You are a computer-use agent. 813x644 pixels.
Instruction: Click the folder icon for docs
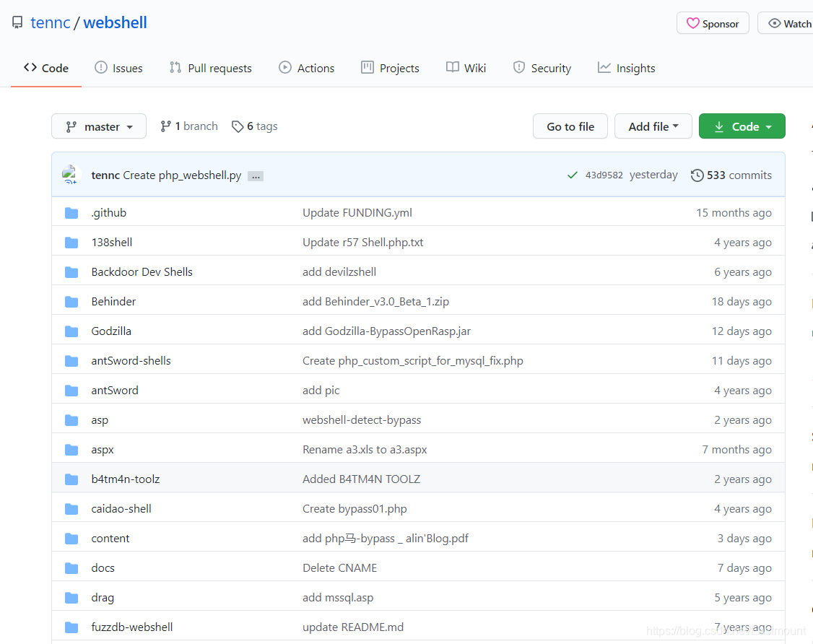point(71,568)
